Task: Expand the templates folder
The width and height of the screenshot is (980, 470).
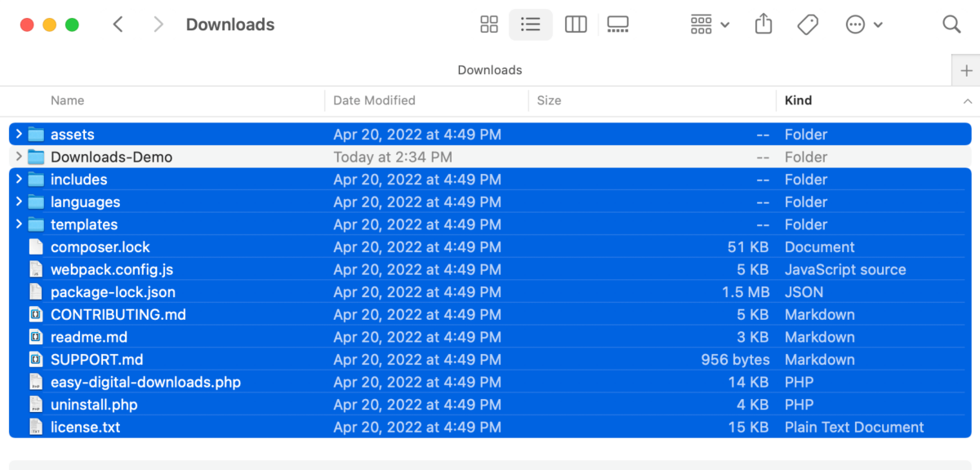Action: pyautogui.click(x=18, y=224)
